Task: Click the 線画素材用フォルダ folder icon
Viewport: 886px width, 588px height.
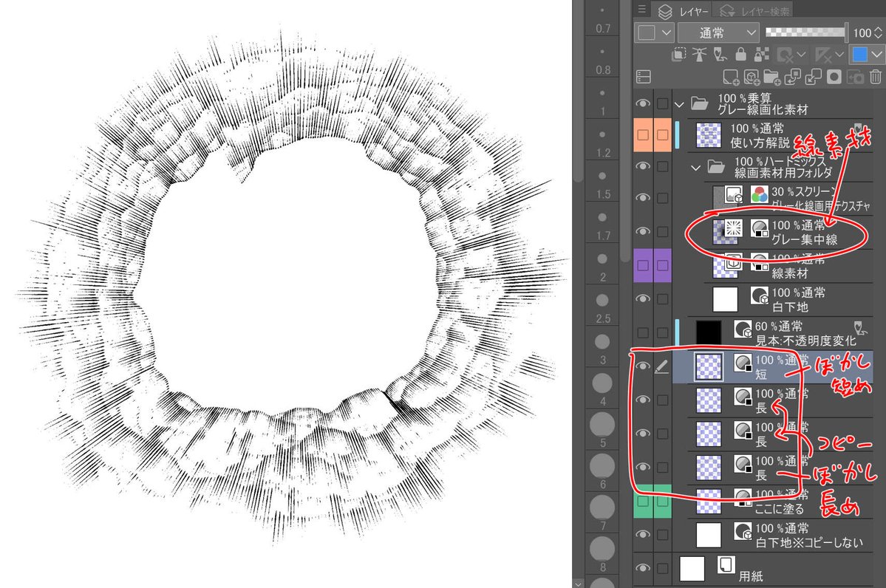Action: (716, 167)
